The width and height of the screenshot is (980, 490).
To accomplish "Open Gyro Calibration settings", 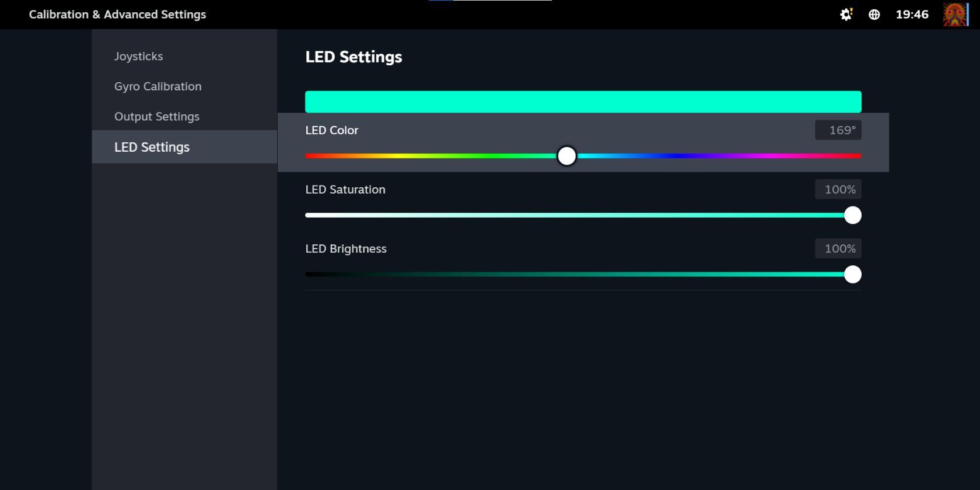I will (157, 86).
